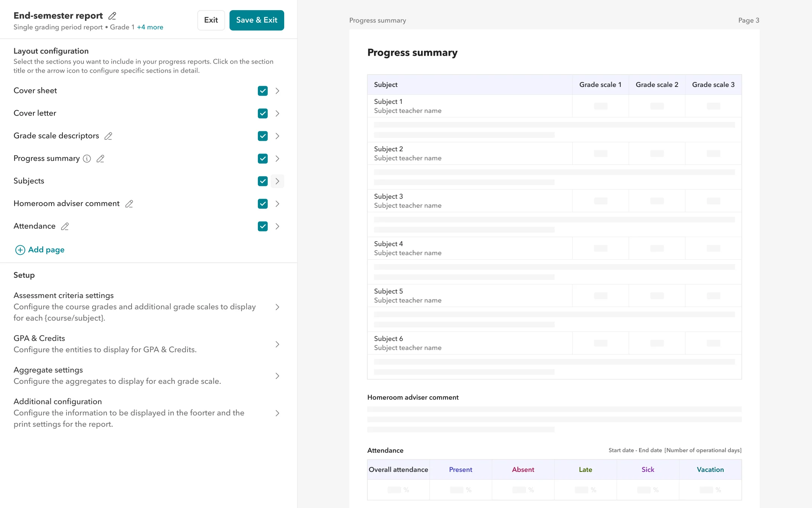Viewport: 812px width, 508px height.
Task: Expand Additional configuration chevron
Action: tap(277, 413)
